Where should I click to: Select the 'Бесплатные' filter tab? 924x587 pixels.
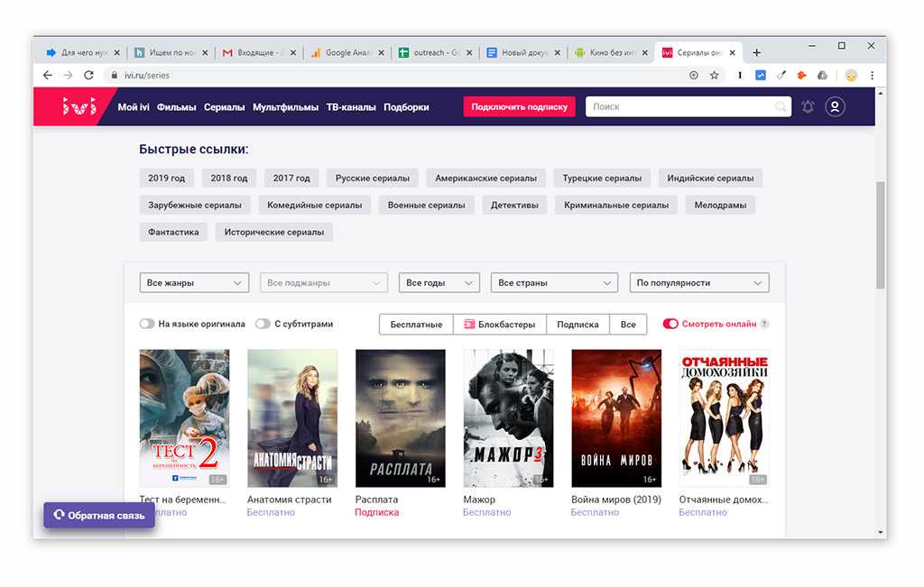click(416, 325)
